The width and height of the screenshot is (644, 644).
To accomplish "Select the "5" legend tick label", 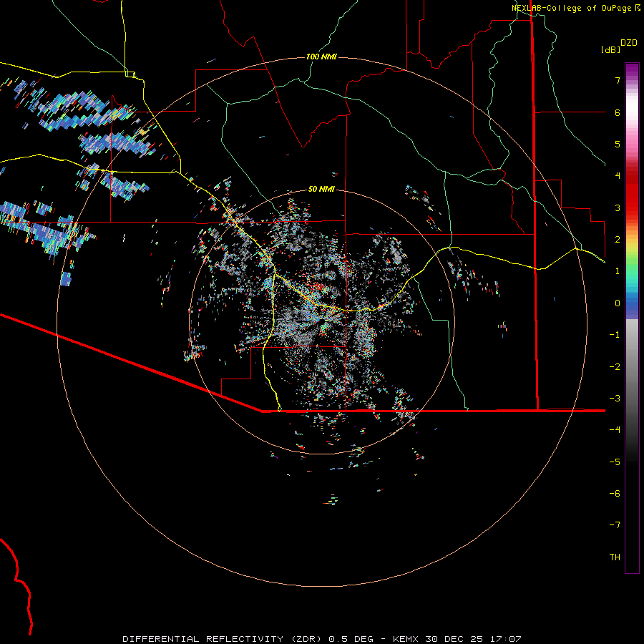I will tap(618, 144).
